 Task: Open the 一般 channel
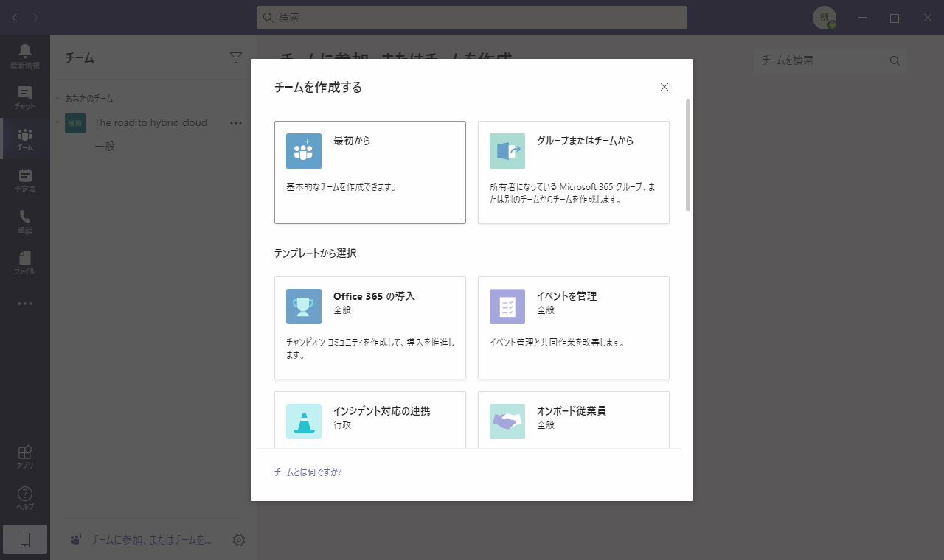coord(105,147)
